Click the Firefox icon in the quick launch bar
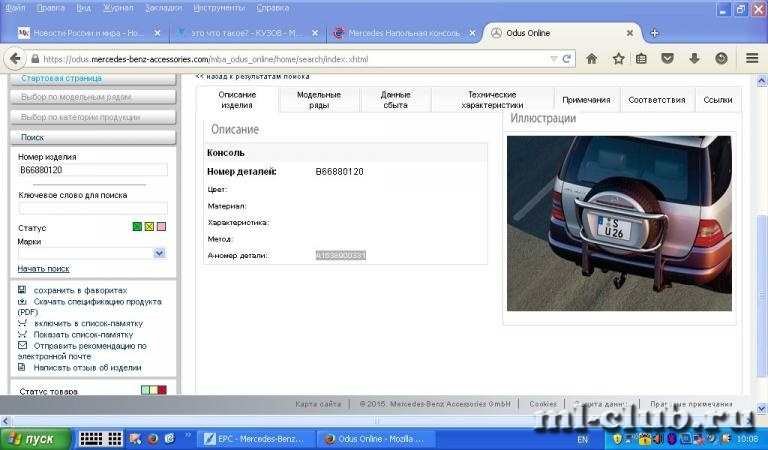The width and height of the screenshot is (768, 450). pos(153,439)
